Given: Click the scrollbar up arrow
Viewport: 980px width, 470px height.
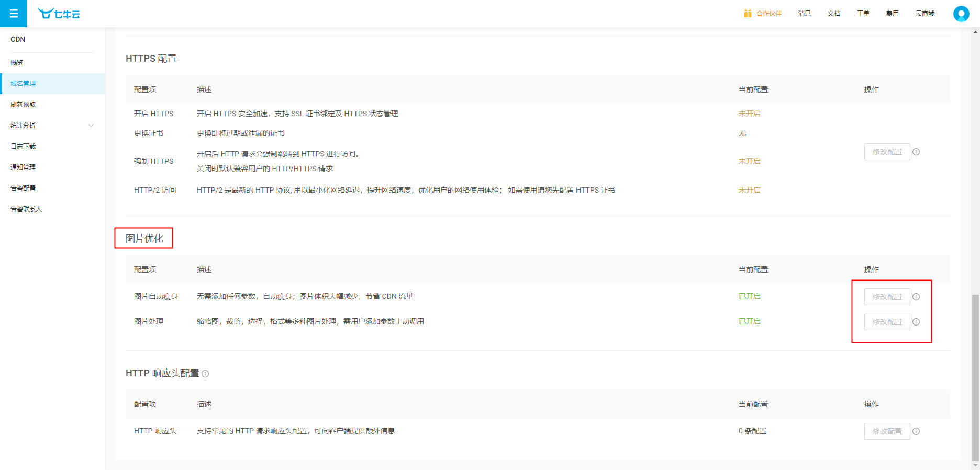Looking at the screenshot, I should click(975, 31).
